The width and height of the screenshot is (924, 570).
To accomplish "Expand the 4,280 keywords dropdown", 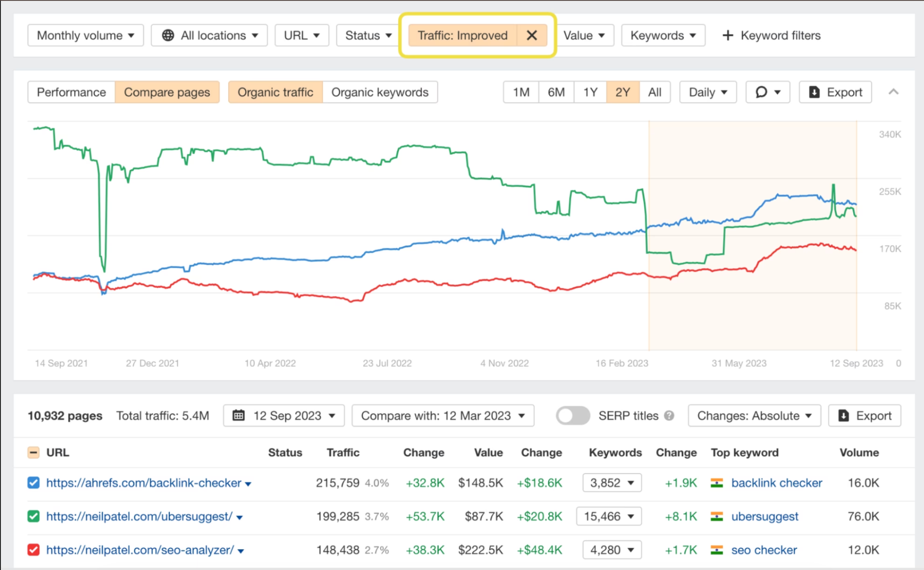I will click(612, 550).
